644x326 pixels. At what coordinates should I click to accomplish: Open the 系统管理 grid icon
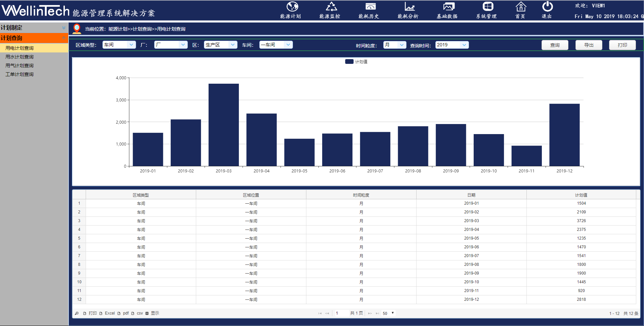[488, 7]
